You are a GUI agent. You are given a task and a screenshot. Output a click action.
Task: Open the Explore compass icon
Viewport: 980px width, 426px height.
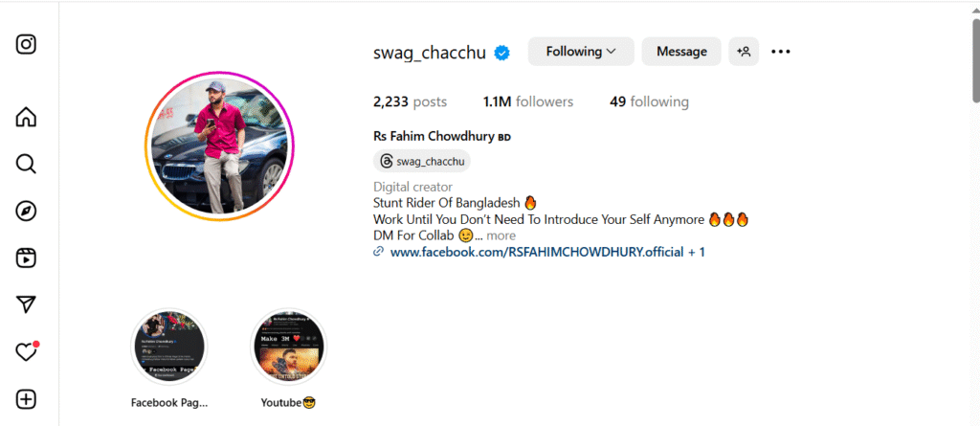click(x=26, y=212)
